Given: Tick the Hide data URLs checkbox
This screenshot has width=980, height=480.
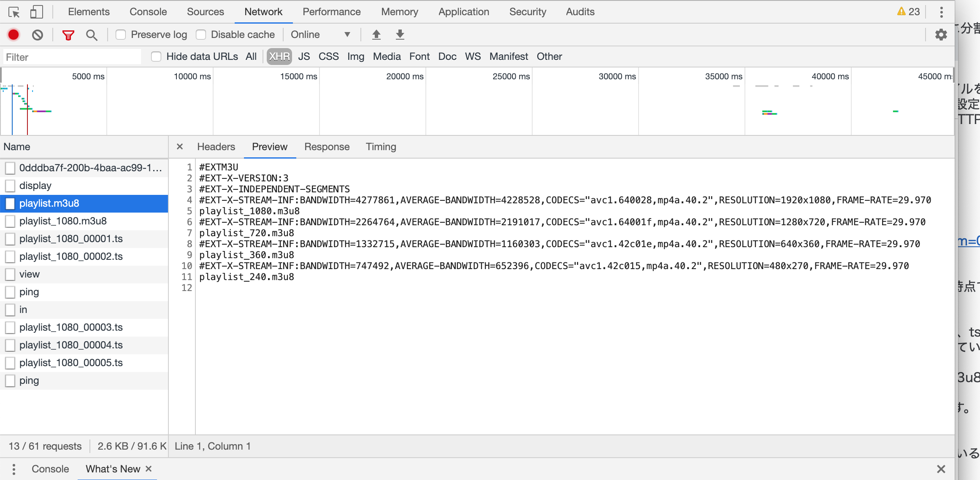Looking at the screenshot, I should [x=156, y=57].
